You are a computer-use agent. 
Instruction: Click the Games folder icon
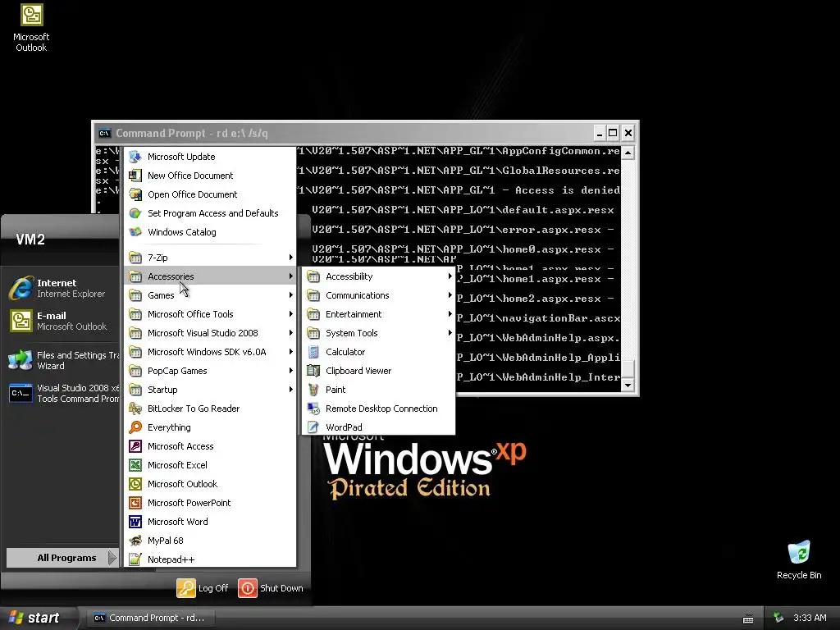tap(135, 295)
